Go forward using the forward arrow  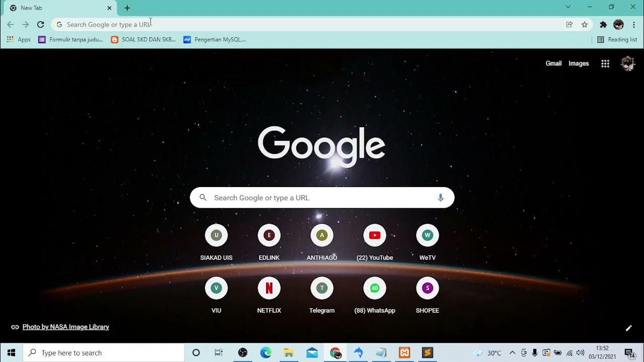[x=26, y=24]
